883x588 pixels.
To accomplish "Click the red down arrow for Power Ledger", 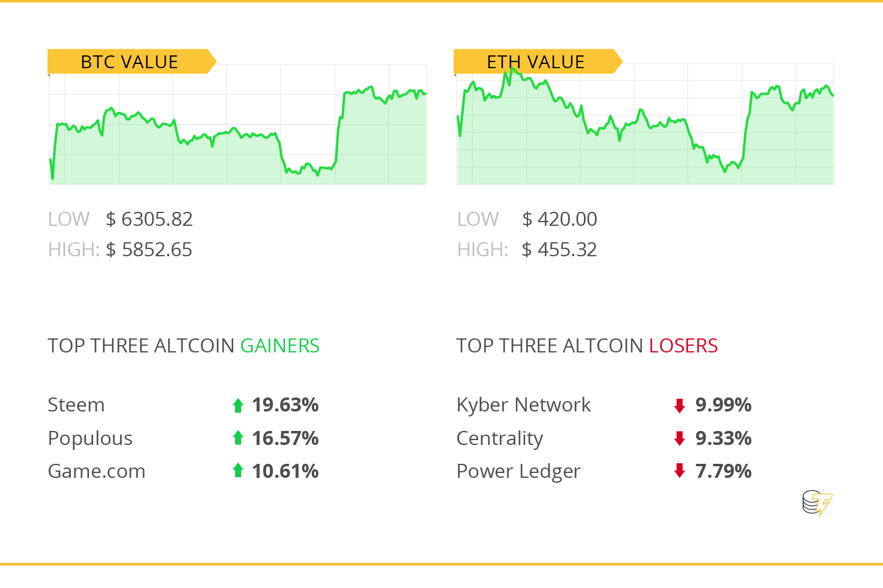I will coord(680,471).
